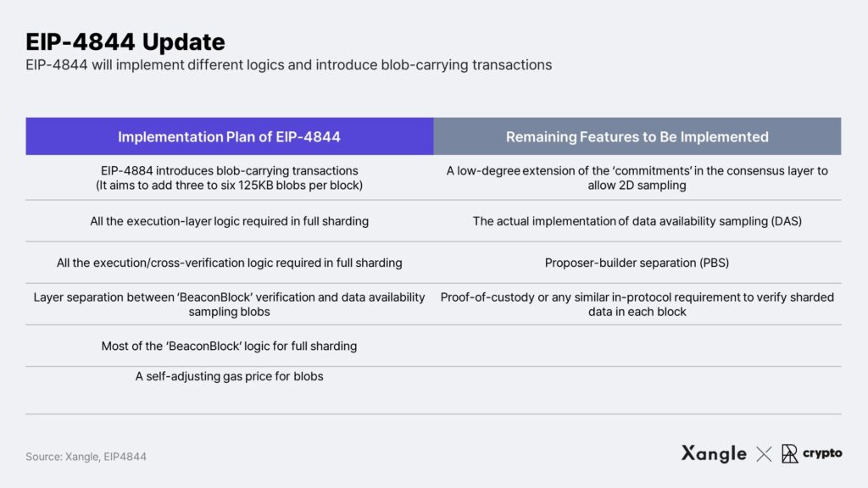The width and height of the screenshot is (868, 488).
Task: Click the subtitle about blob-carrying transactions
Action: coord(288,64)
